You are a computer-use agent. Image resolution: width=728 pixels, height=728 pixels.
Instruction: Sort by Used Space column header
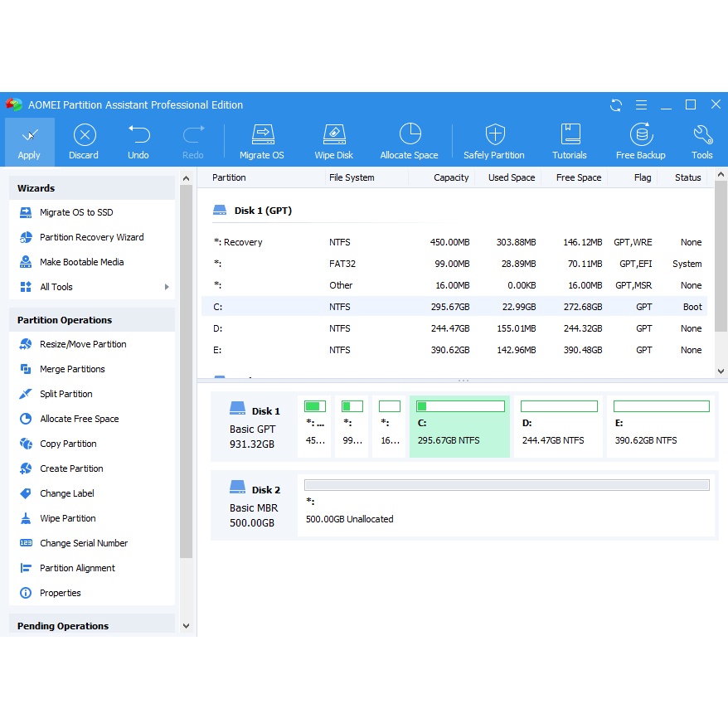pyautogui.click(x=512, y=177)
